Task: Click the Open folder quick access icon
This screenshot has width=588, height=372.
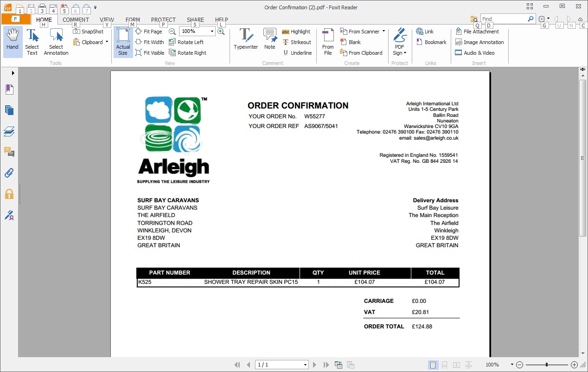Action: [x=19, y=8]
